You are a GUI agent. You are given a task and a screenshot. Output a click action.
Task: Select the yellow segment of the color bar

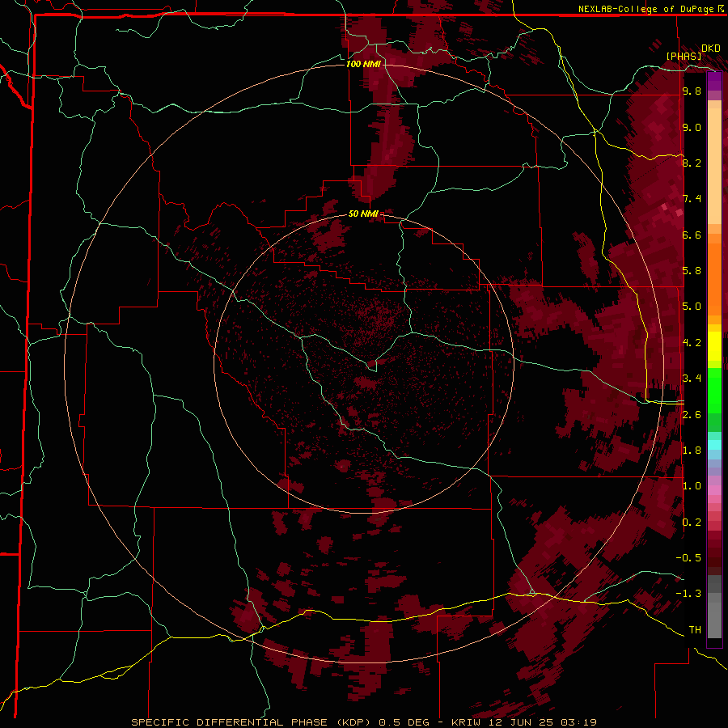tap(714, 346)
